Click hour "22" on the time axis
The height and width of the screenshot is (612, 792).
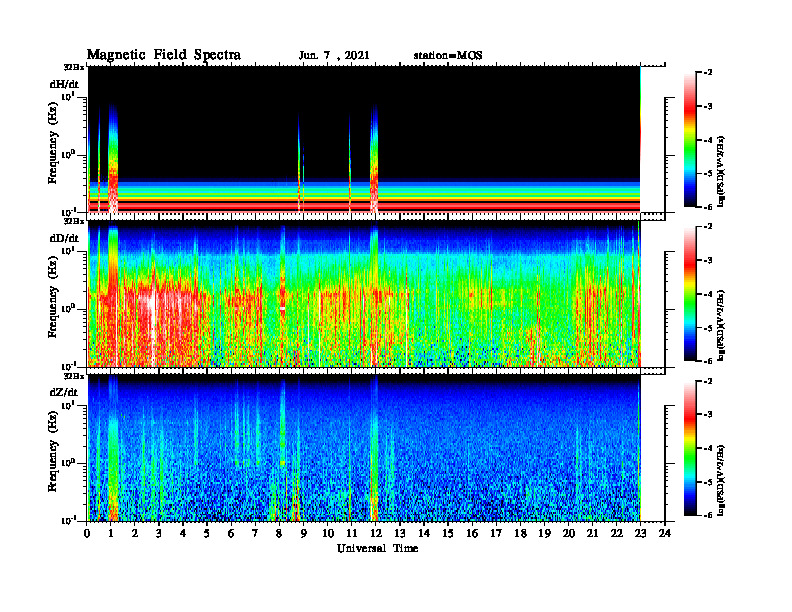click(617, 533)
